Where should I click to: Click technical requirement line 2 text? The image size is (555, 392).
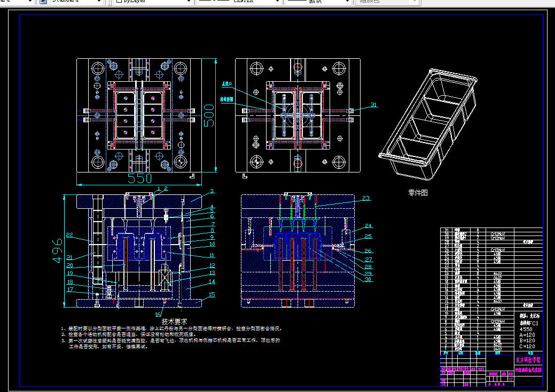point(129,334)
